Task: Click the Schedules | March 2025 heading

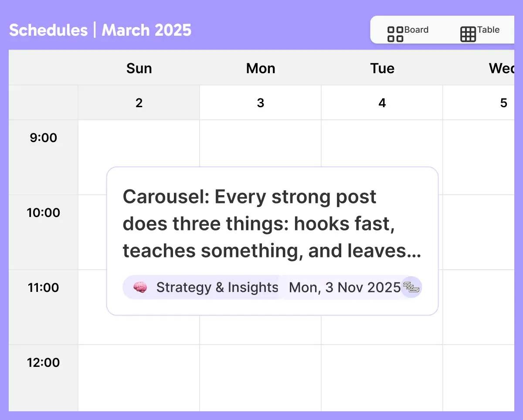Action: 100,30
